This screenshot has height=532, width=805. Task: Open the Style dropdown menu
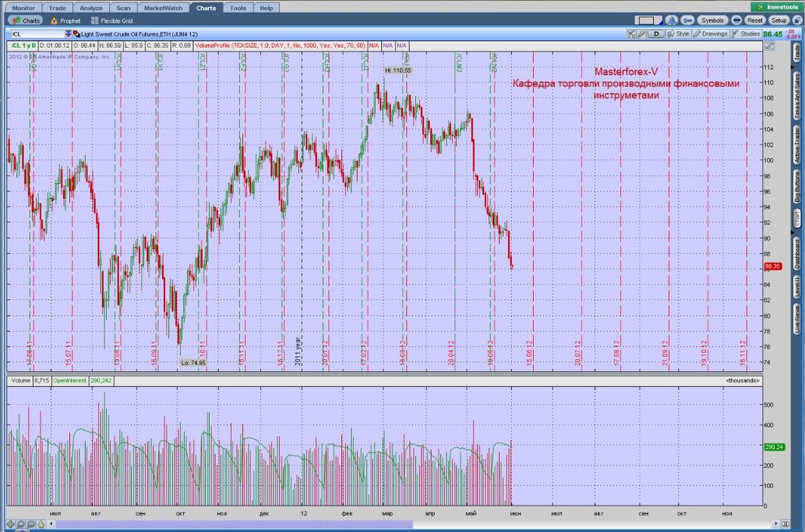679,34
